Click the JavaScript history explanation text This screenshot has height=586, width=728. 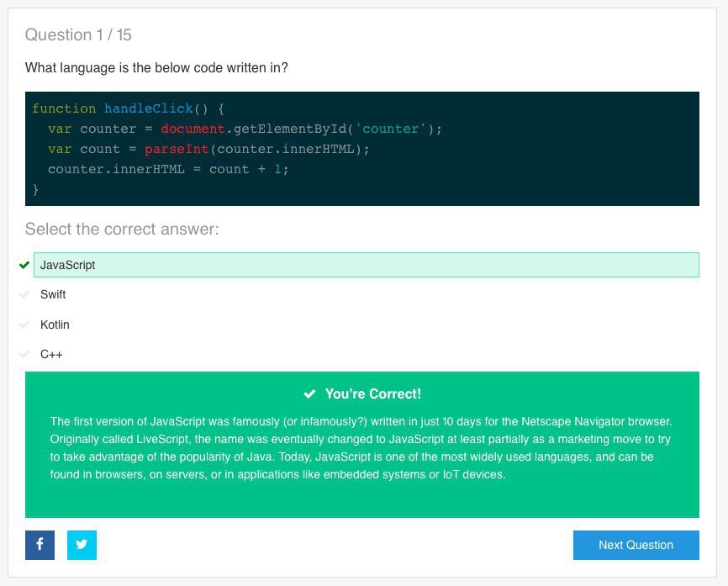361,448
